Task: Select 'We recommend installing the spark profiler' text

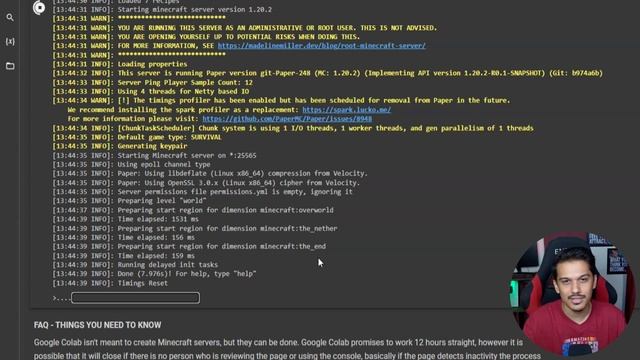Action: tap(183, 110)
